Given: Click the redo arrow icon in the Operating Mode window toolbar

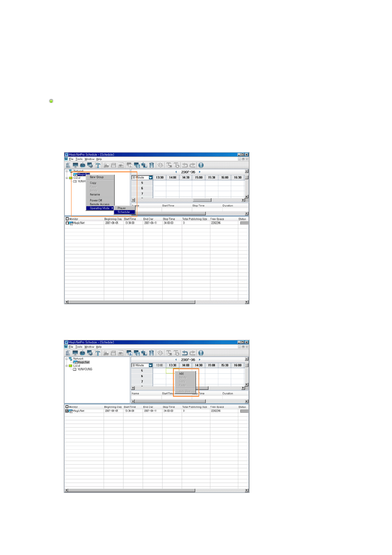Looking at the screenshot, I should click(192, 165).
